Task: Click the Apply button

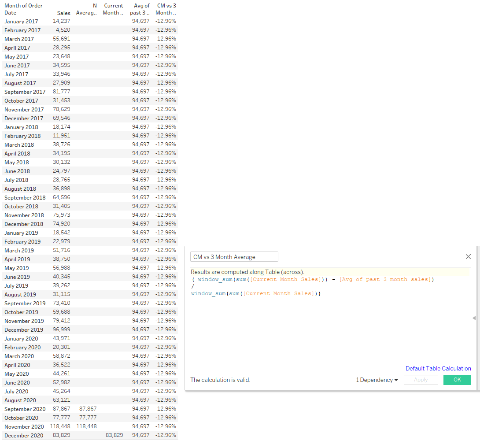Action: (421, 380)
